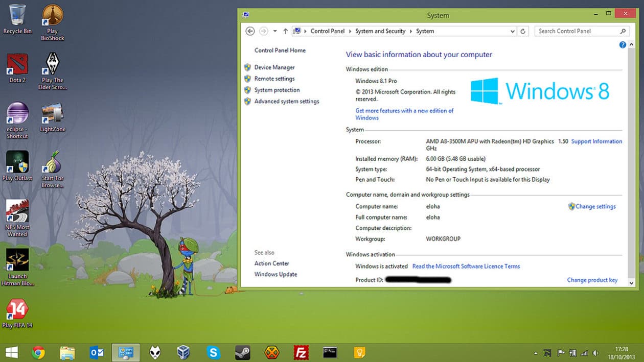
Task: Open Skype from the taskbar
Action: click(213, 352)
